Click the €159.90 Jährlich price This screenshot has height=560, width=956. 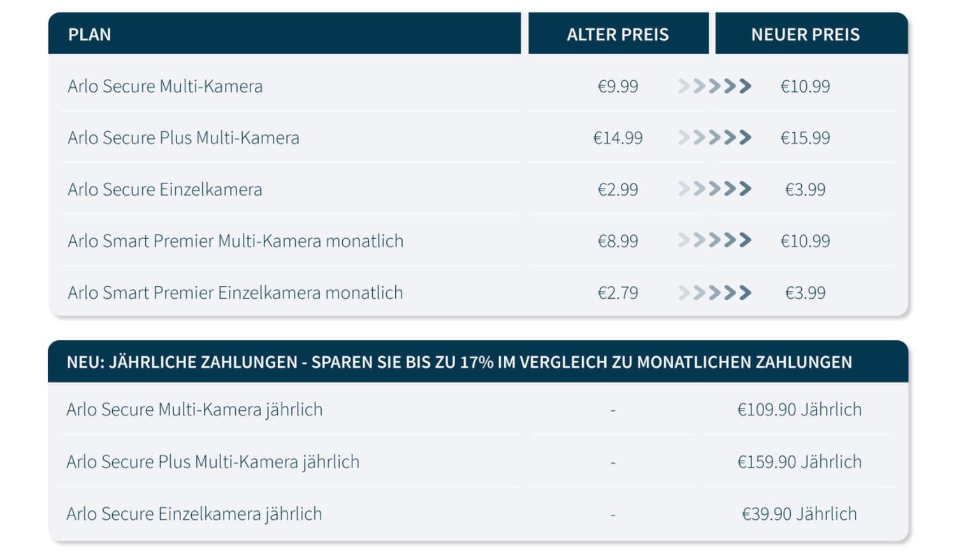799,461
